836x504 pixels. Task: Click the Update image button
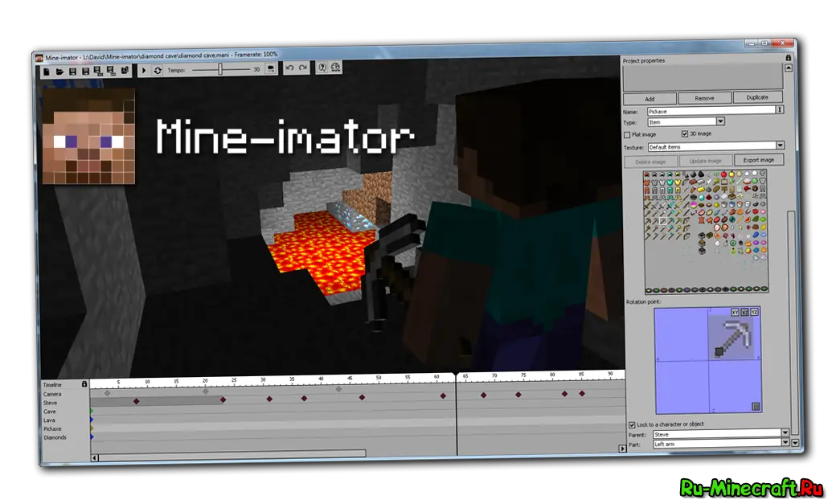coord(705,161)
